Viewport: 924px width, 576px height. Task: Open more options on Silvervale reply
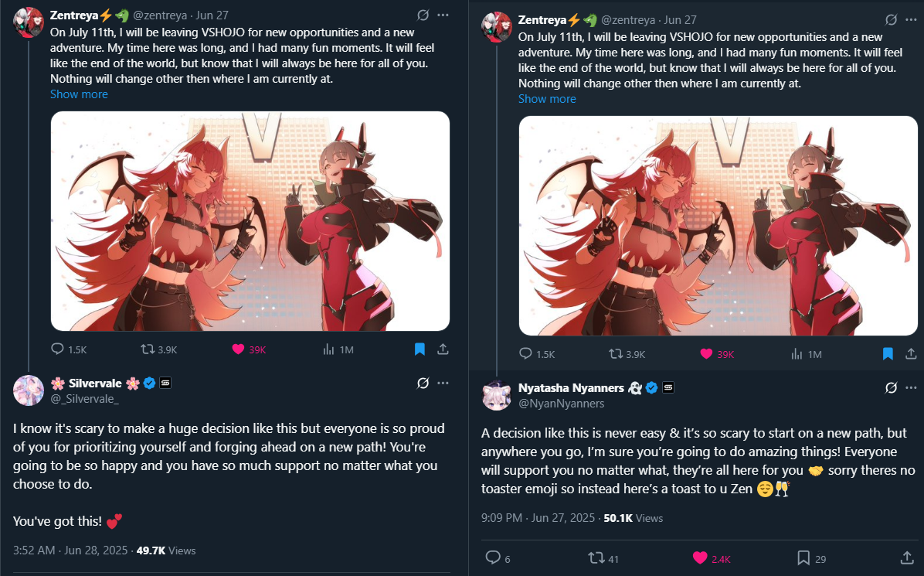443,383
